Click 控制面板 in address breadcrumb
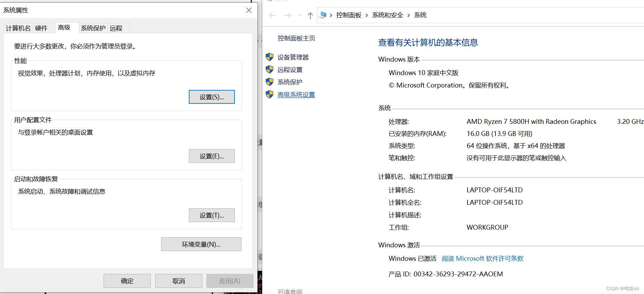The image size is (644, 294). coord(349,15)
